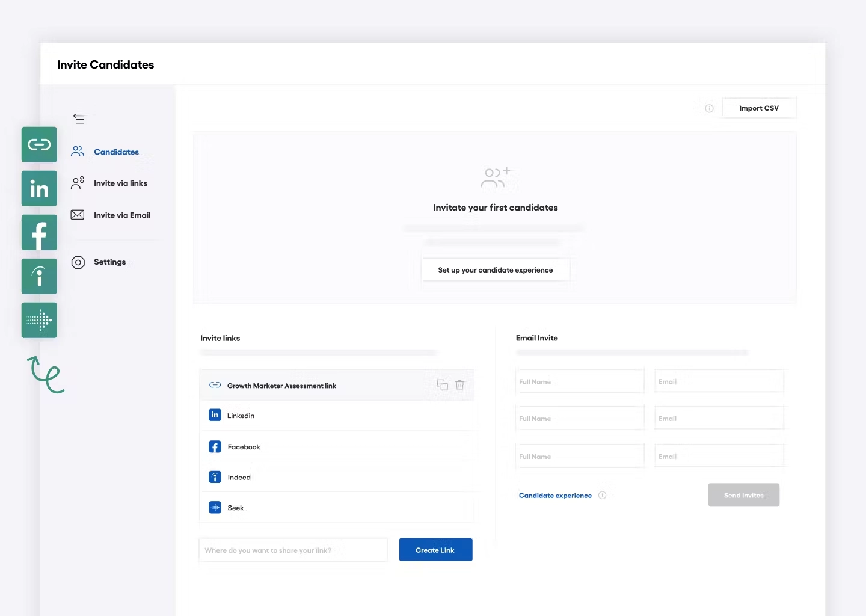Click the green link icon tile
The height and width of the screenshot is (616, 866).
(39, 144)
